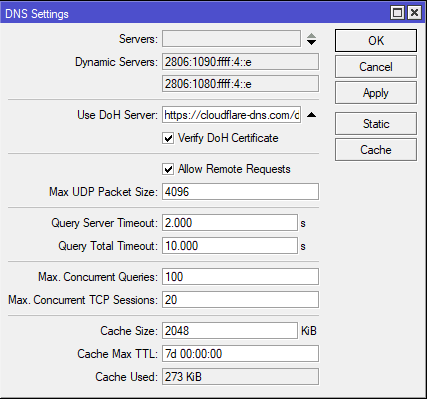The image size is (428, 401).
Task: Apply the DNS settings
Action: click(x=376, y=93)
